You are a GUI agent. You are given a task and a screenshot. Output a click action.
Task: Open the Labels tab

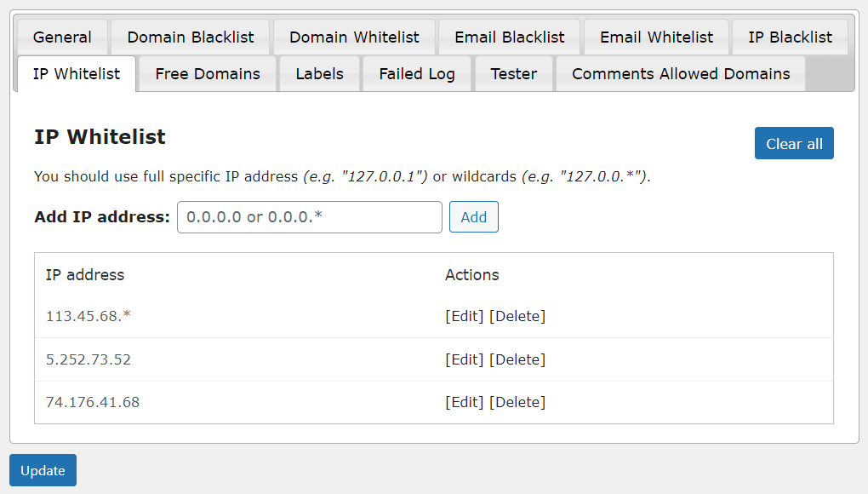tap(319, 74)
